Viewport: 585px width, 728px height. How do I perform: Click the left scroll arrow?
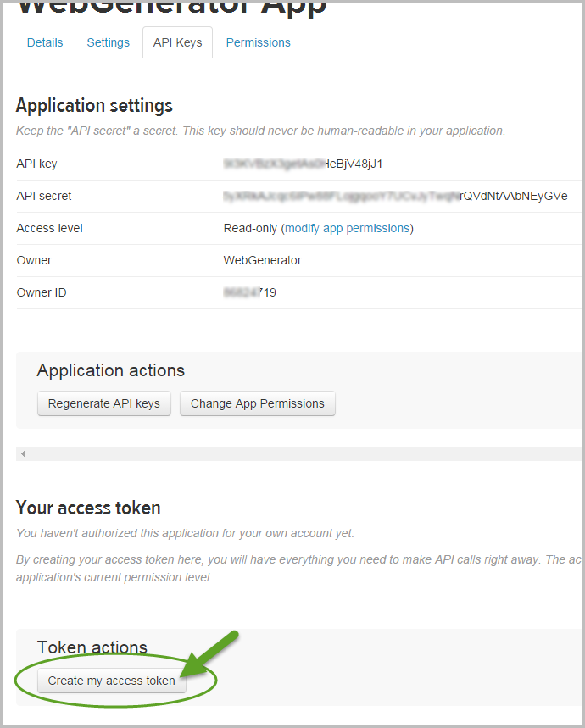click(21, 453)
